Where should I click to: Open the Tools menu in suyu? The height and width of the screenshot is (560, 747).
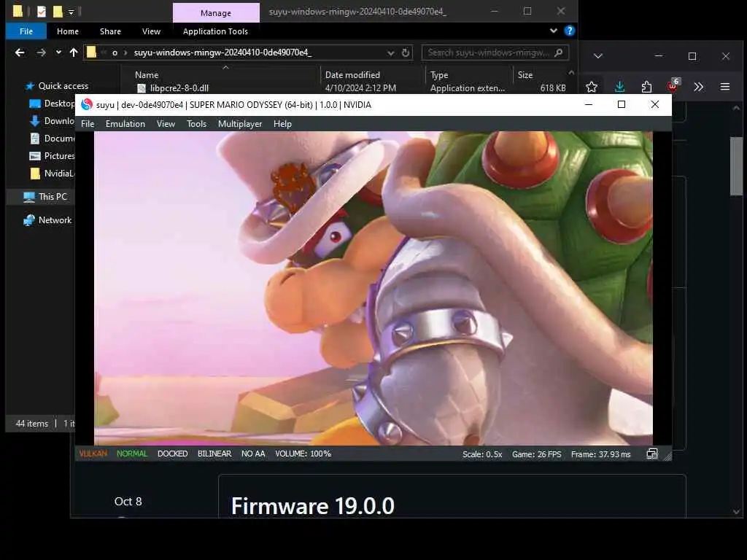pyautogui.click(x=196, y=124)
